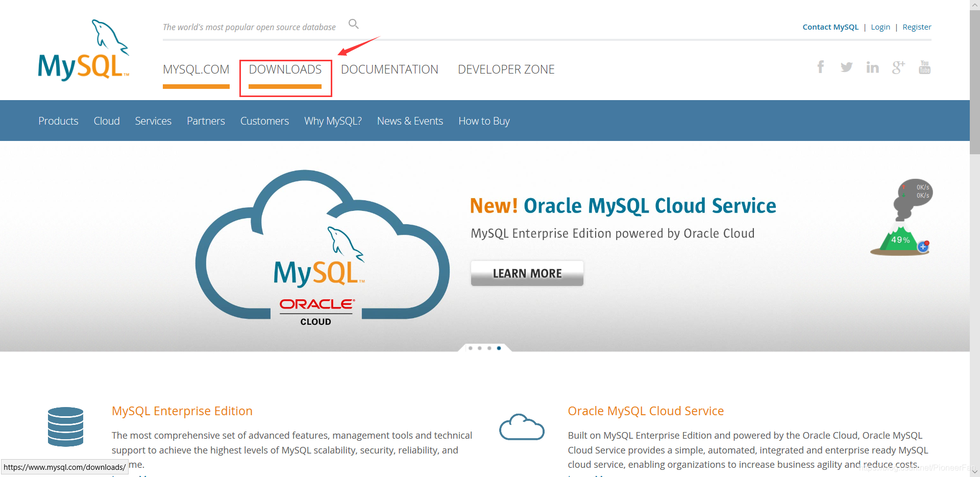This screenshot has width=980, height=477.
Task: Click the Login link
Action: [880, 27]
